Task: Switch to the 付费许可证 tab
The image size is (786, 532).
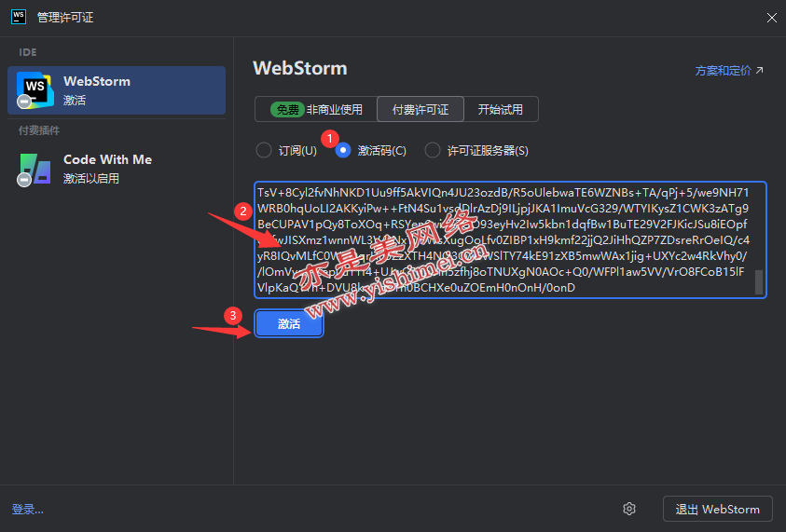Action: [x=421, y=109]
